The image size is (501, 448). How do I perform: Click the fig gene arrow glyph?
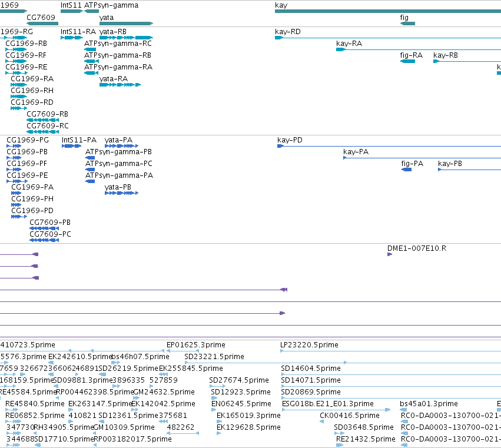408,24
